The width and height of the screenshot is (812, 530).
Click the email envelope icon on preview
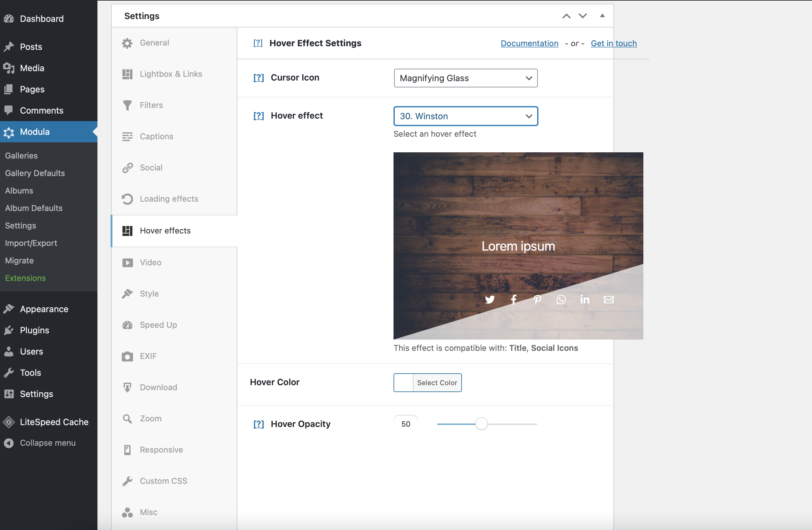click(609, 300)
